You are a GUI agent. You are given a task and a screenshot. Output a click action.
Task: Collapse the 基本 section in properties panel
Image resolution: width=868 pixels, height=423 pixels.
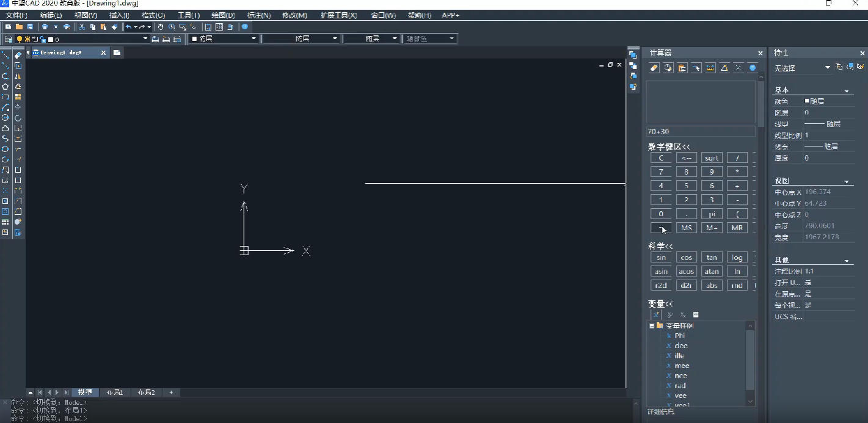[x=847, y=91]
